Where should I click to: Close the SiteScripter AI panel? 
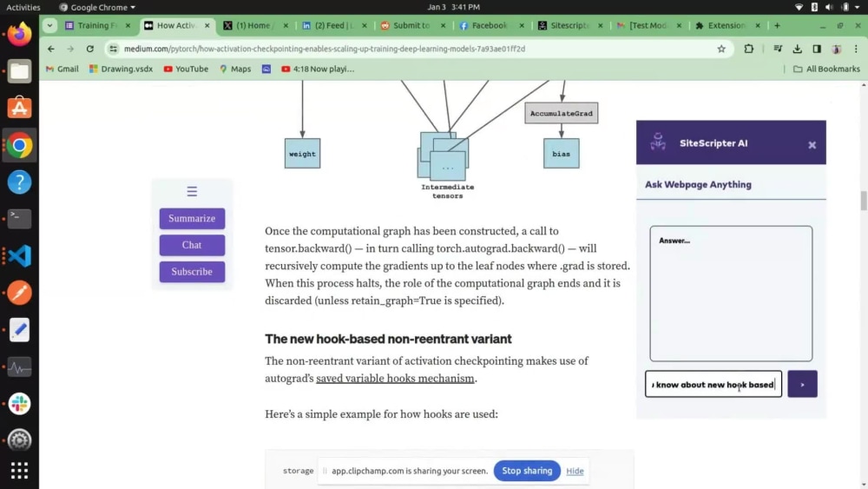point(812,145)
